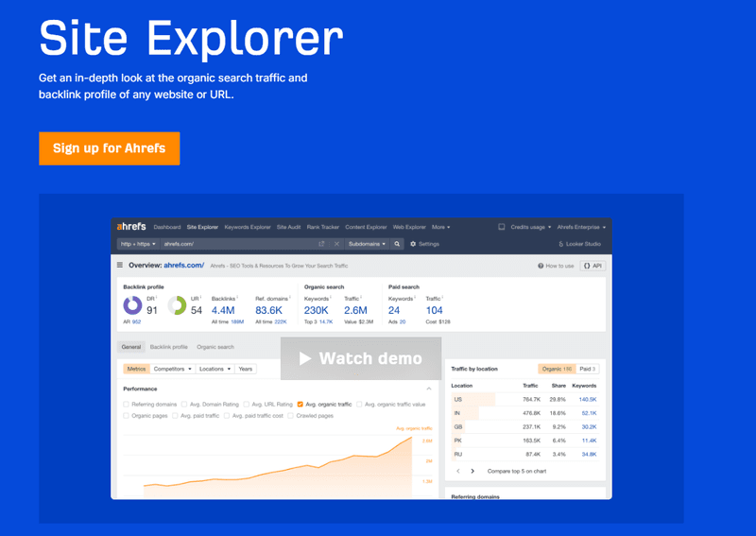Click the 230K organic Keywords value
The image size is (756, 536).
pyautogui.click(x=316, y=310)
